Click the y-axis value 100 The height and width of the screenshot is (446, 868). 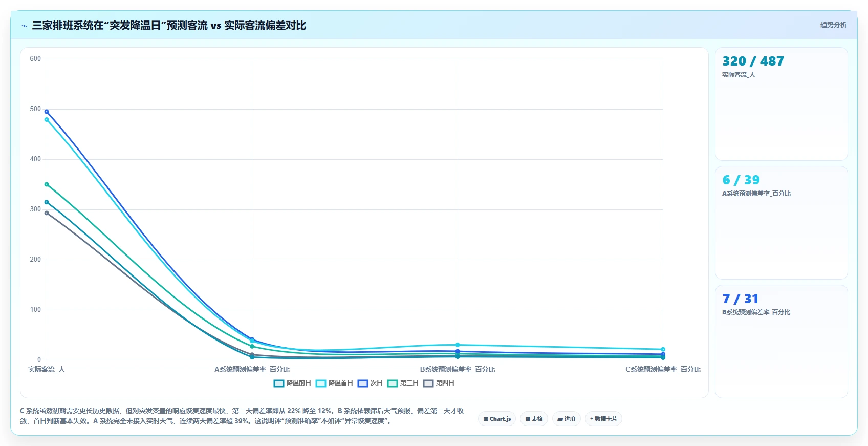35,310
